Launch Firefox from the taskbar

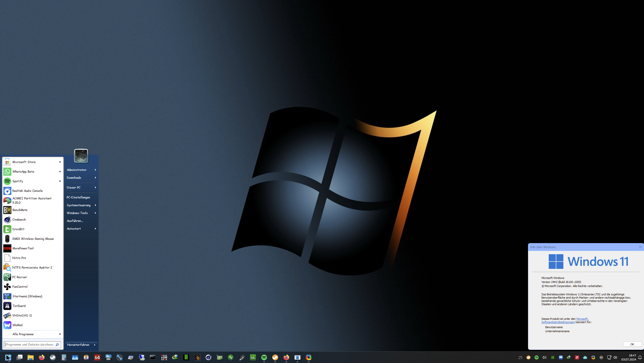click(x=42, y=357)
